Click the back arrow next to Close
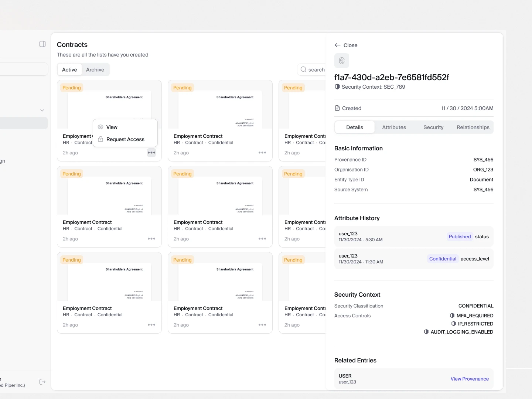Screen dimensions: 532x399 click(x=337, y=45)
